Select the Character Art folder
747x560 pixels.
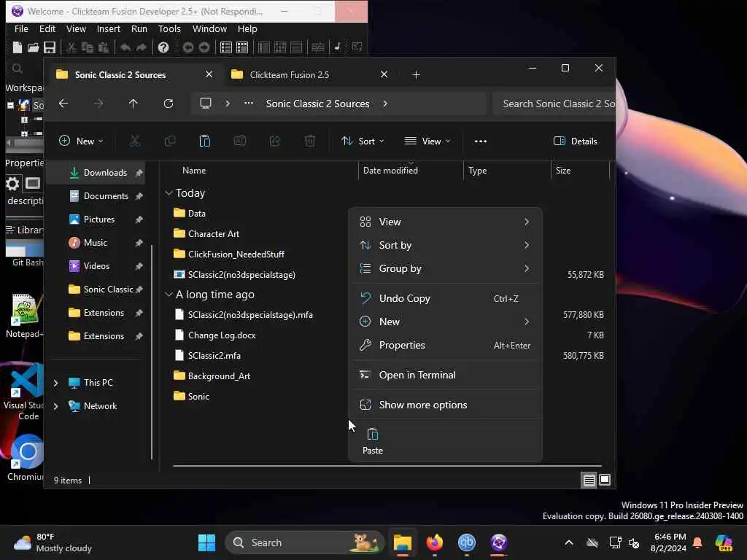click(x=213, y=234)
